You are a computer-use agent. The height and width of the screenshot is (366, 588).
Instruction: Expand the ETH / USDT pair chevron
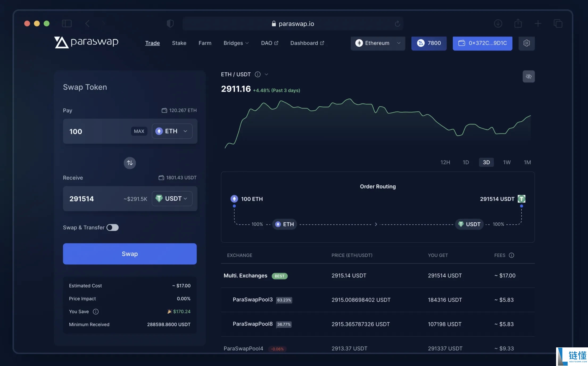click(x=266, y=74)
